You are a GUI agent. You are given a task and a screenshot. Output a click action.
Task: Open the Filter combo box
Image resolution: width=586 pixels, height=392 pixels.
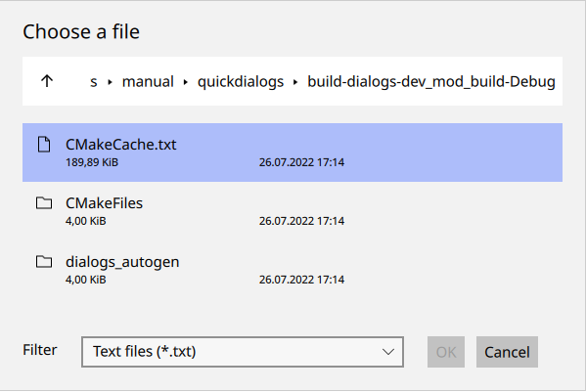(243, 352)
